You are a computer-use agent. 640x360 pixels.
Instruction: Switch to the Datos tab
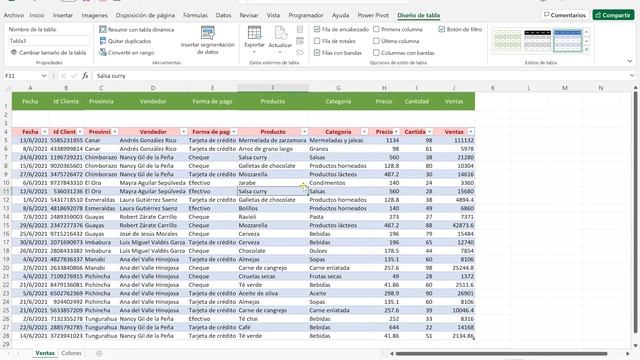coord(223,15)
